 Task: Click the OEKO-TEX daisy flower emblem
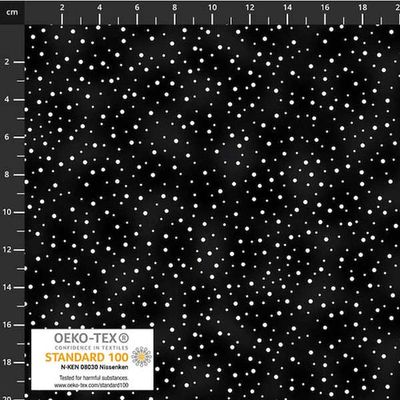[x=141, y=356]
